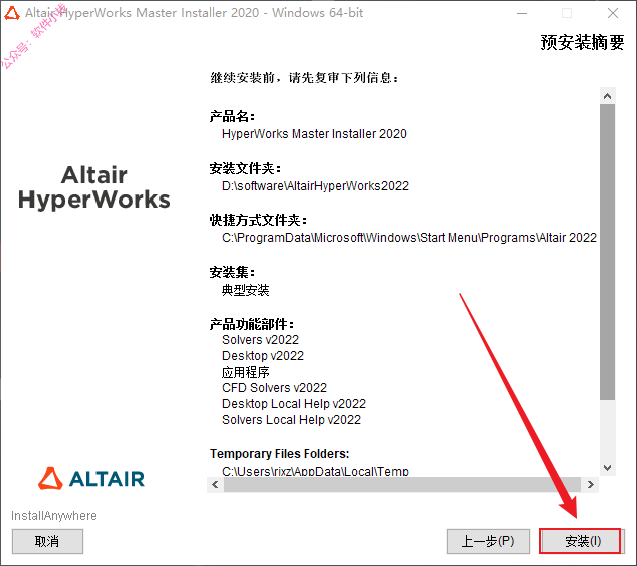Click the C:\Users\rixz\AppData\Local\Temp path

[x=315, y=471]
